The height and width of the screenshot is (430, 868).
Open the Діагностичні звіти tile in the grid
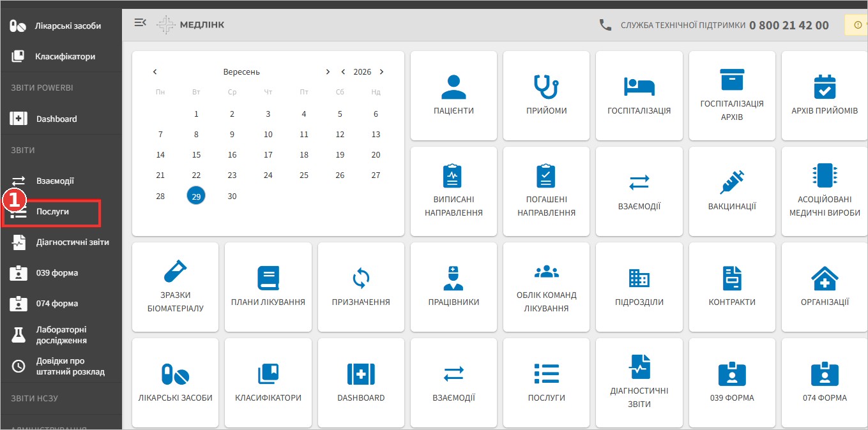point(639,383)
